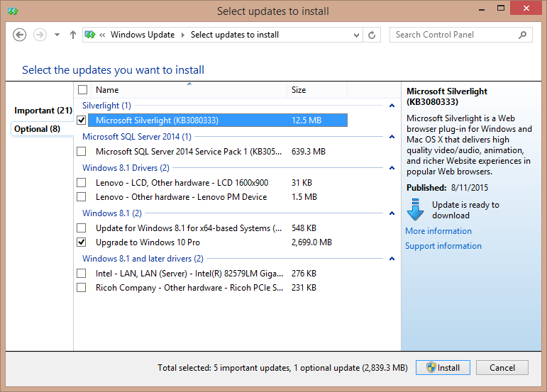
Task: Check Ricoh PCIe hardware update
Action: [x=82, y=288]
